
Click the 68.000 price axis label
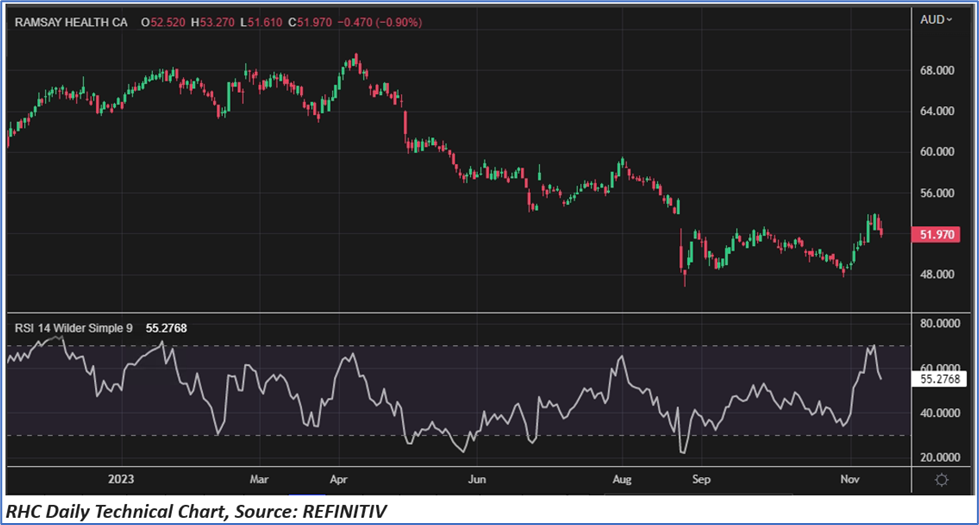click(937, 71)
